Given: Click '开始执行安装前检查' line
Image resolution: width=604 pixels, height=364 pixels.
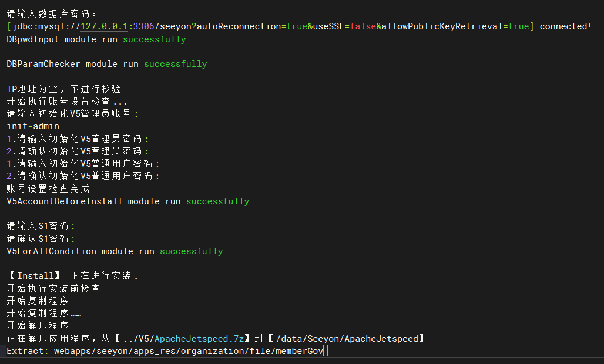Looking at the screenshot, I should pos(53,288).
